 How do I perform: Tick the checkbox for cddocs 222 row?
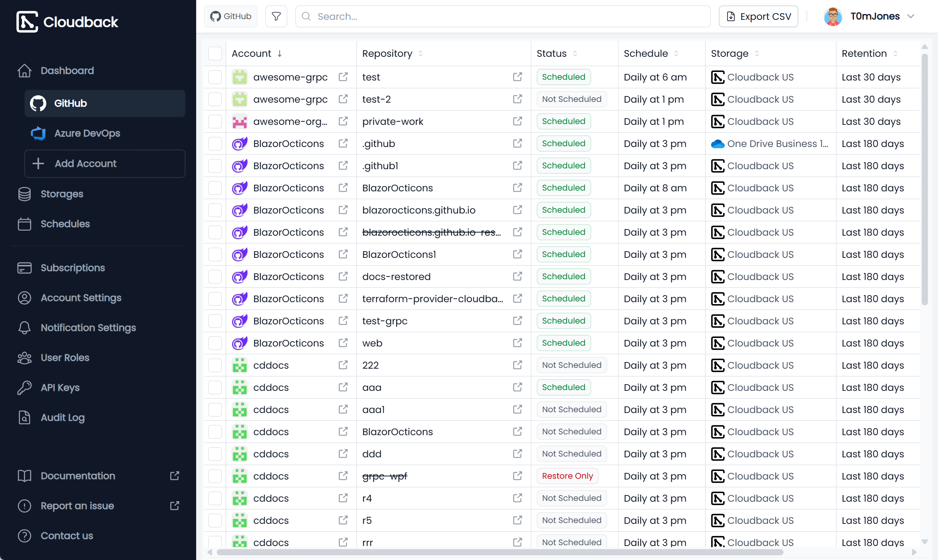[215, 365]
